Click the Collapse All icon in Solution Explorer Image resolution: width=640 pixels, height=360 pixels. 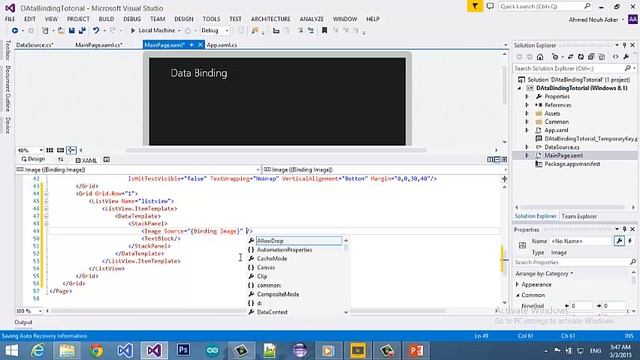591,57
